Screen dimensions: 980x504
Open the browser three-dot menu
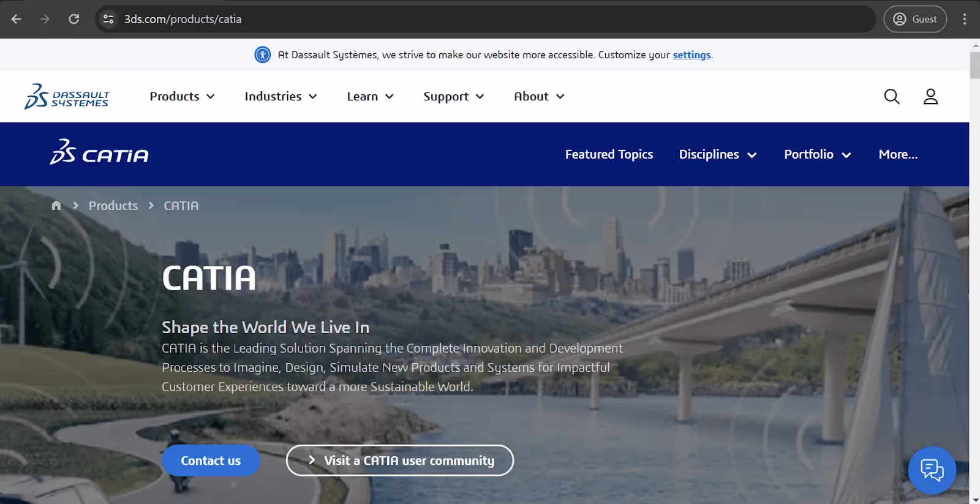click(x=965, y=19)
